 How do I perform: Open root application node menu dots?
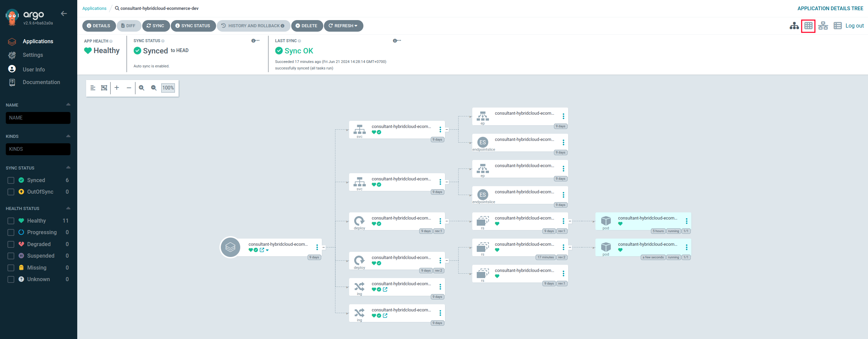[x=317, y=247]
